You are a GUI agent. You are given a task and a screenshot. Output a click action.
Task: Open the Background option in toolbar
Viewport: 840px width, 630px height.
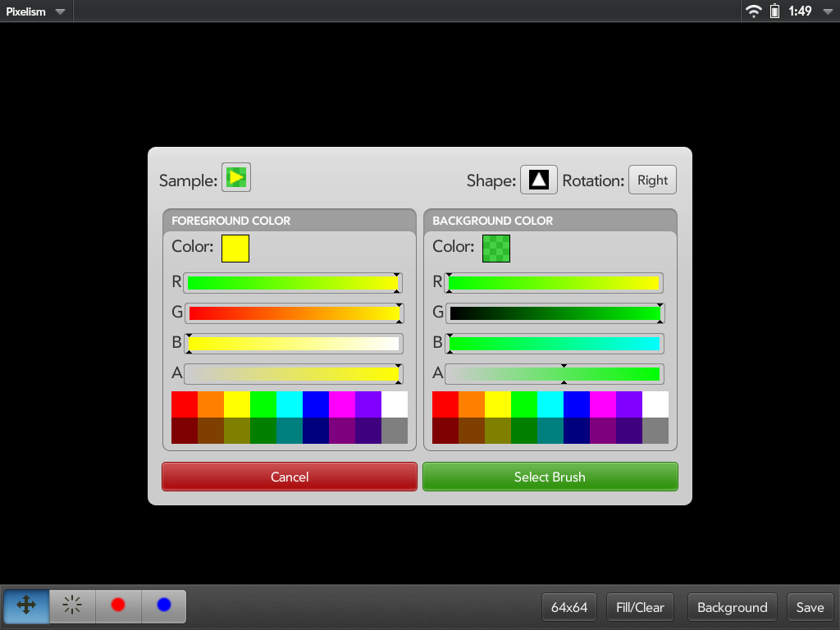click(732, 607)
